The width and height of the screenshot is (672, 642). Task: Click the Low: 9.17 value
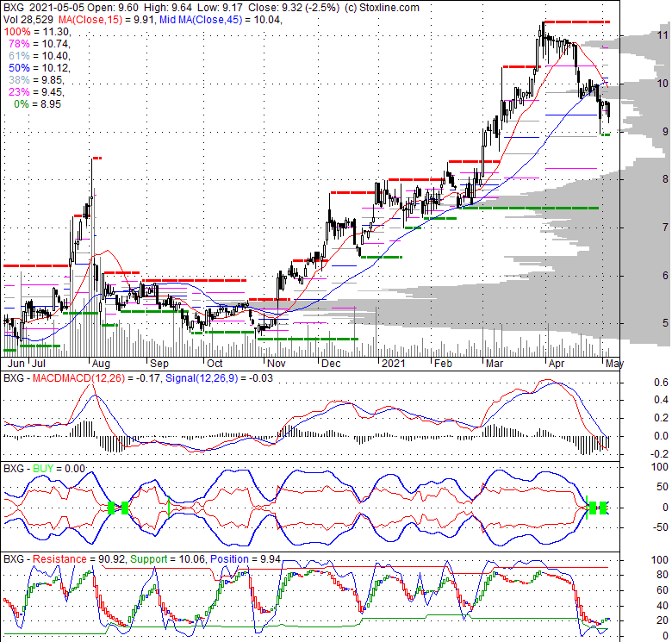219,7
